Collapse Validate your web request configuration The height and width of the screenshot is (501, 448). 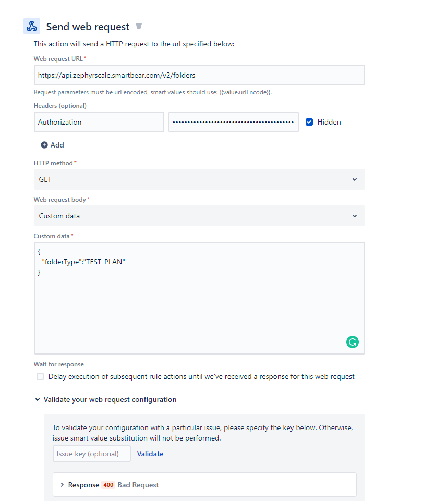tap(38, 400)
